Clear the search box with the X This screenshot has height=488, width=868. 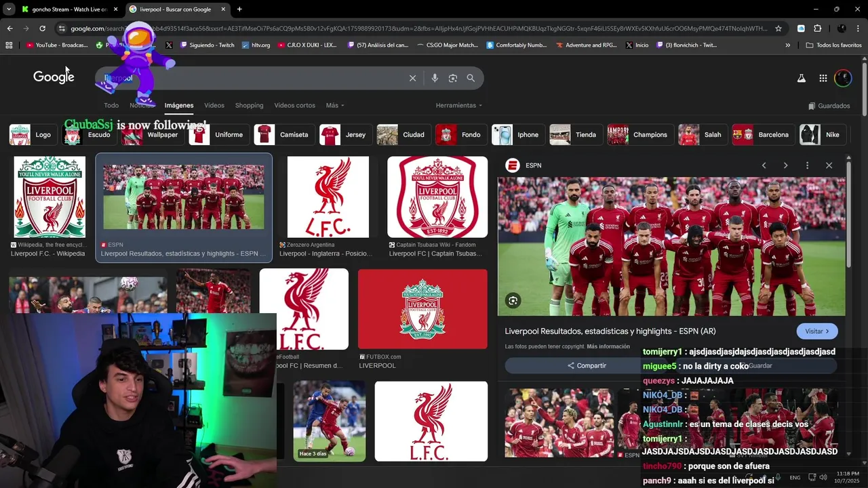pyautogui.click(x=412, y=78)
